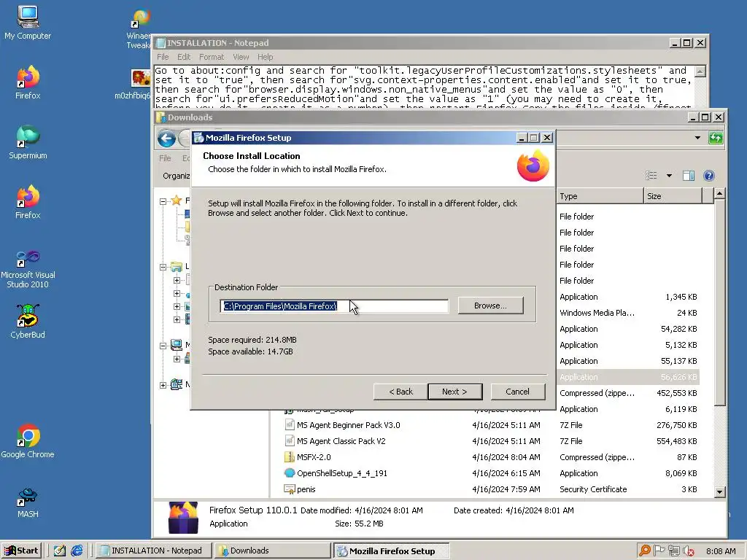Sort by the Type column header
The image size is (747, 560).
(x=600, y=196)
